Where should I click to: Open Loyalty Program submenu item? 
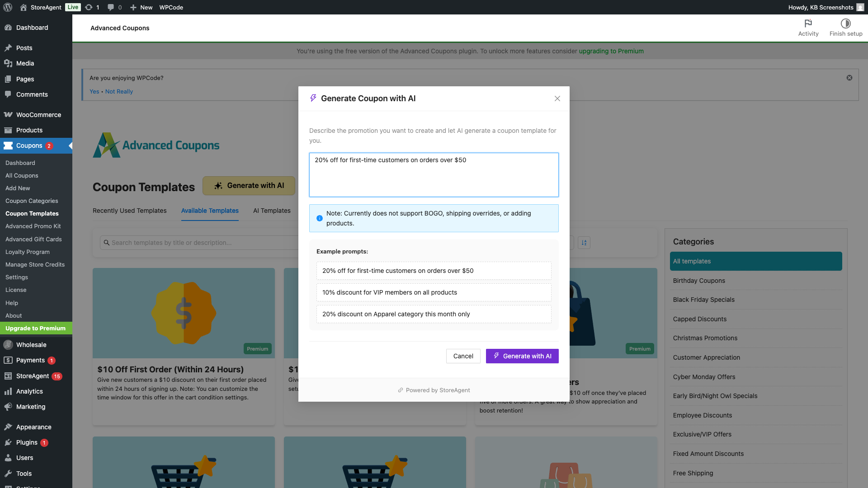coord(28,252)
